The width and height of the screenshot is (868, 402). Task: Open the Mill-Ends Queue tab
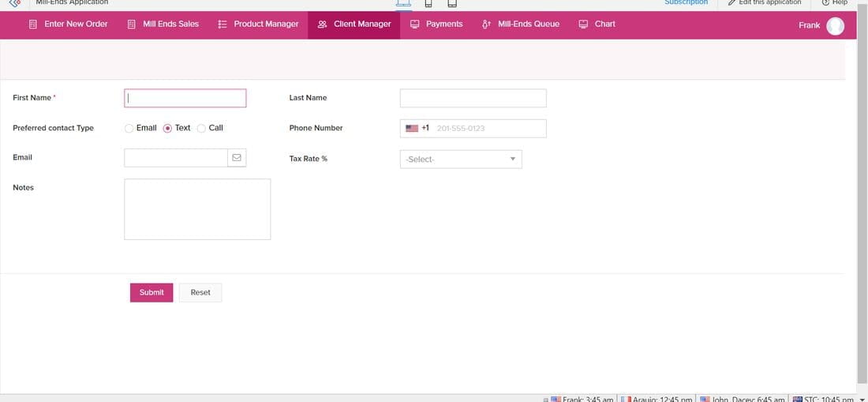pyautogui.click(x=520, y=24)
